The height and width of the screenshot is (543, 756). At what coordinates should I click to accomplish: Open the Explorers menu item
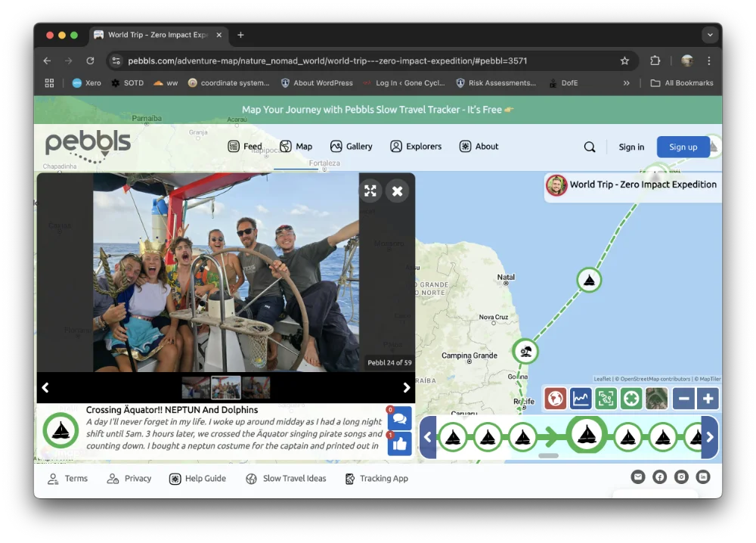(416, 147)
